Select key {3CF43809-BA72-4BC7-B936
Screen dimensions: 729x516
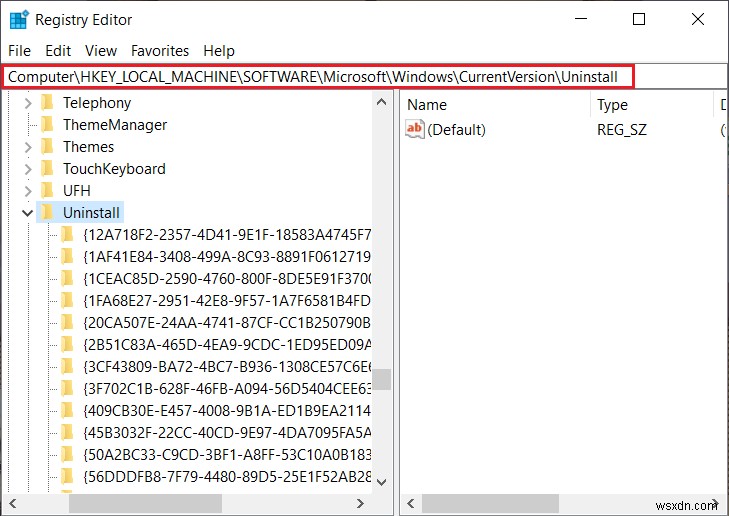click(227, 367)
